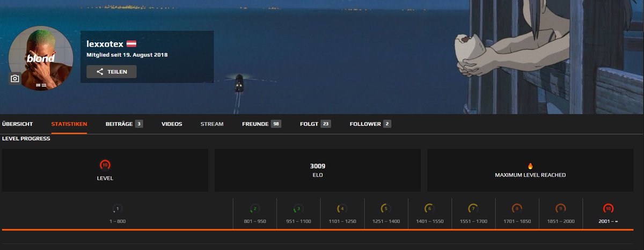The height and width of the screenshot is (250, 644).
Task: Open the blond profile avatar picture
Action: [41, 58]
